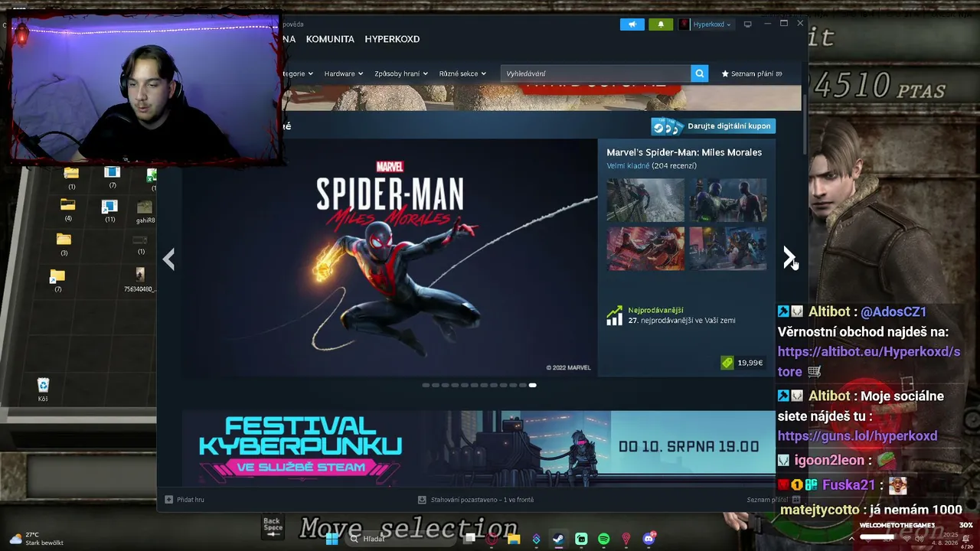Click Darujte digitální kupon button
Image resolution: width=980 pixels, height=551 pixels.
[713, 126]
